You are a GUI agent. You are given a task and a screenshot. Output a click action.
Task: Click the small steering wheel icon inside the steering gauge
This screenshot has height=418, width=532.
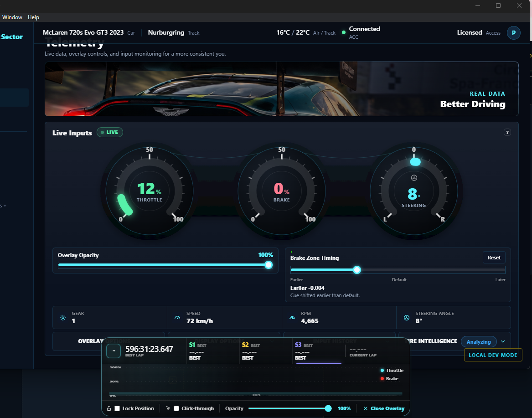414,178
